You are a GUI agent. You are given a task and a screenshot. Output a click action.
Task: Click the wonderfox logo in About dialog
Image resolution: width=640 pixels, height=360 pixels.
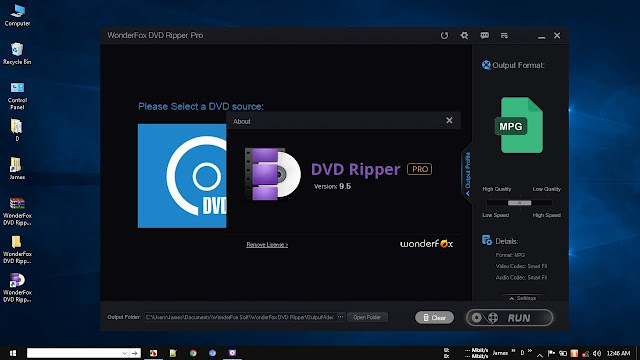coord(427,244)
